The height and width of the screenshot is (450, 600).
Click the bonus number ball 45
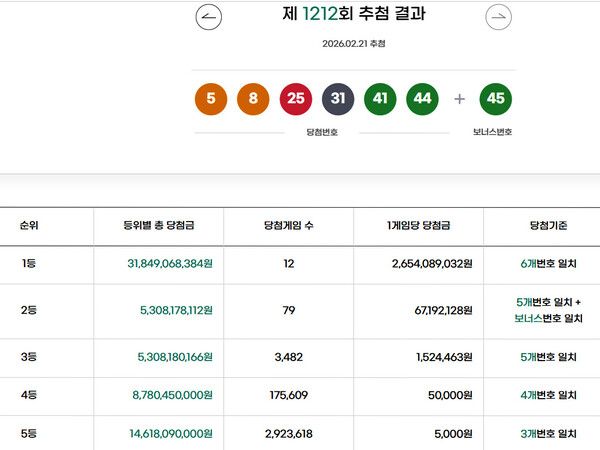[x=496, y=99]
